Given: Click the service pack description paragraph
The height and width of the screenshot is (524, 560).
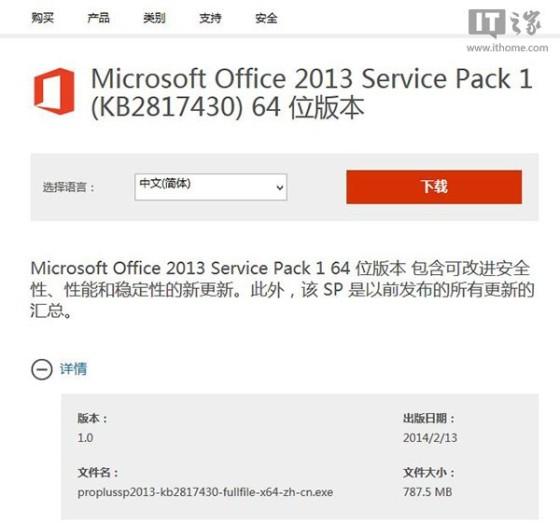Looking at the screenshot, I should click(282, 289).
